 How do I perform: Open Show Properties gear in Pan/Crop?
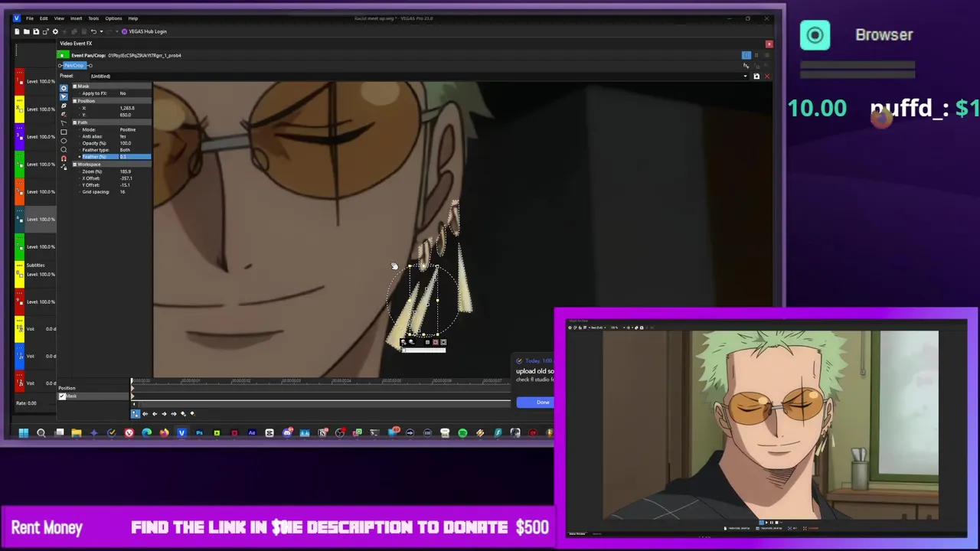tap(64, 88)
